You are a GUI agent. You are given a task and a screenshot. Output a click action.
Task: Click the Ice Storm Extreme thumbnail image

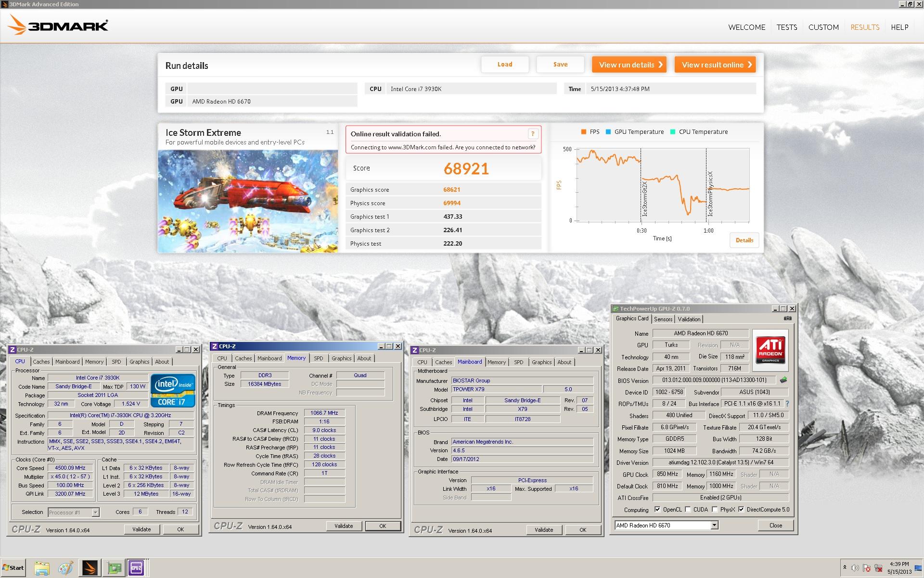(x=248, y=201)
